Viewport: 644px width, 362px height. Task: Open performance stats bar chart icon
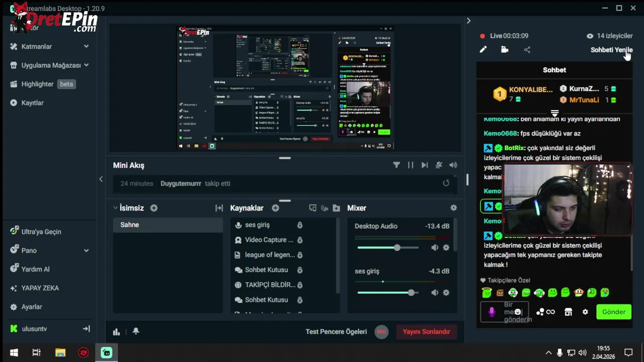point(117,331)
